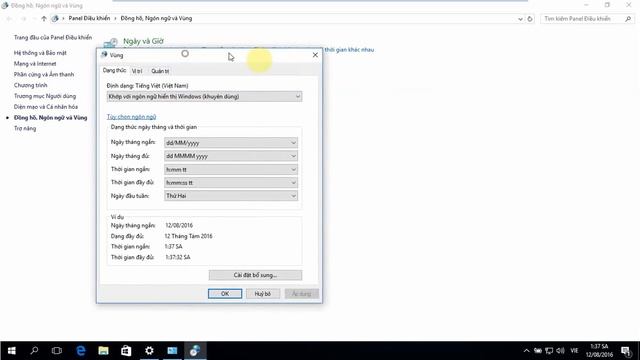The width and height of the screenshot is (640, 360).
Task: Open Thời gian ngắn format dropdown
Action: click(231, 169)
